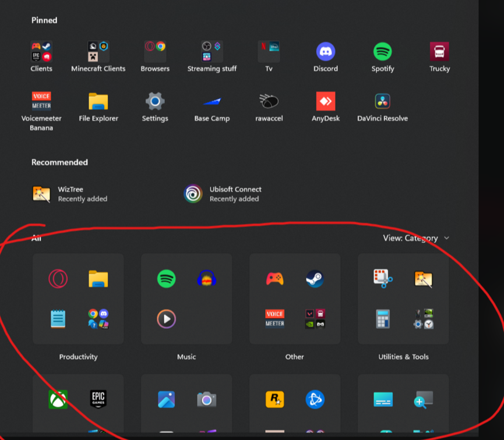Viewport: 504px width, 440px height.
Task: Click the Other category label
Action: click(294, 357)
